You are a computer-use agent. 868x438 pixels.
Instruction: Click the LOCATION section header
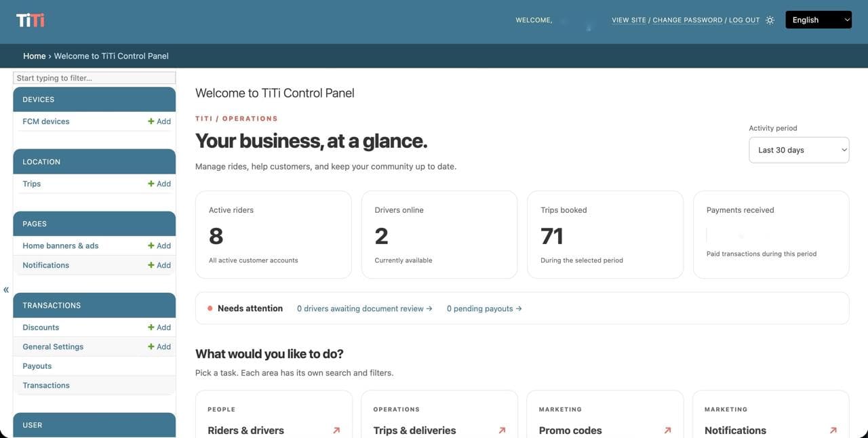coord(94,161)
